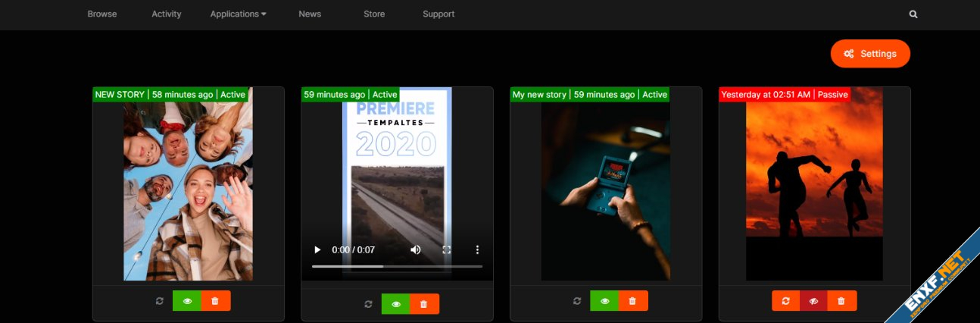980x323 pixels.
Task: Refresh the NEW STORY group selfie story
Action: (x=159, y=301)
